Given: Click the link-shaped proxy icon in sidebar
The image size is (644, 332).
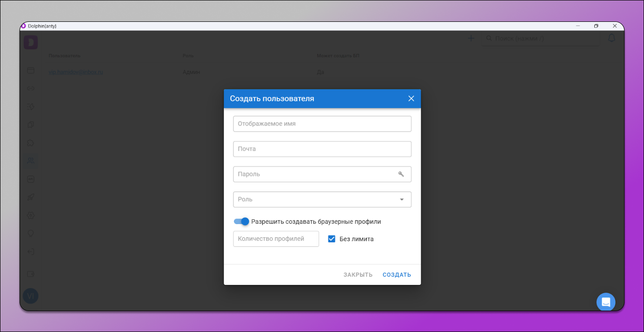Looking at the screenshot, I should (x=31, y=88).
